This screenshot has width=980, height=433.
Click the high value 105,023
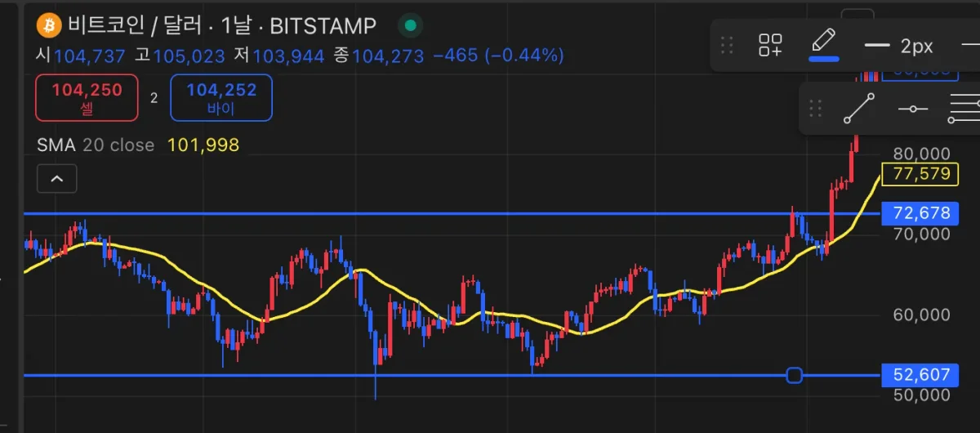pyautogui.click(x=188, y=56)
